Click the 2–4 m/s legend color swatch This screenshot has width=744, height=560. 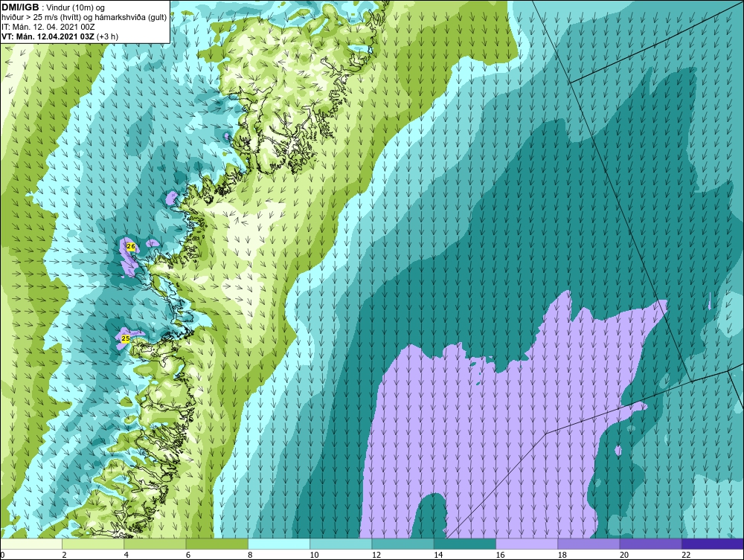point(93,544)
